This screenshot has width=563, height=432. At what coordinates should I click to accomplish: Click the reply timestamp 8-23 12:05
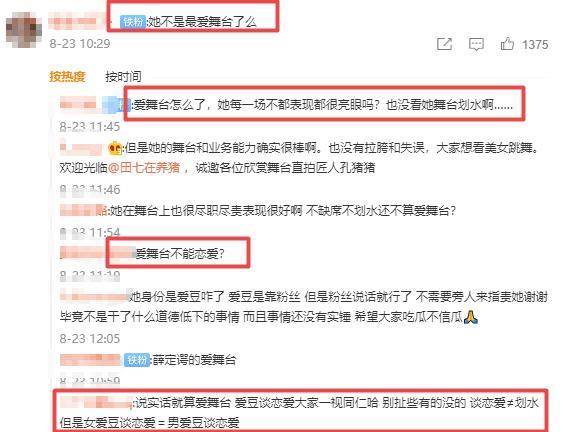(x=90, y=339)
